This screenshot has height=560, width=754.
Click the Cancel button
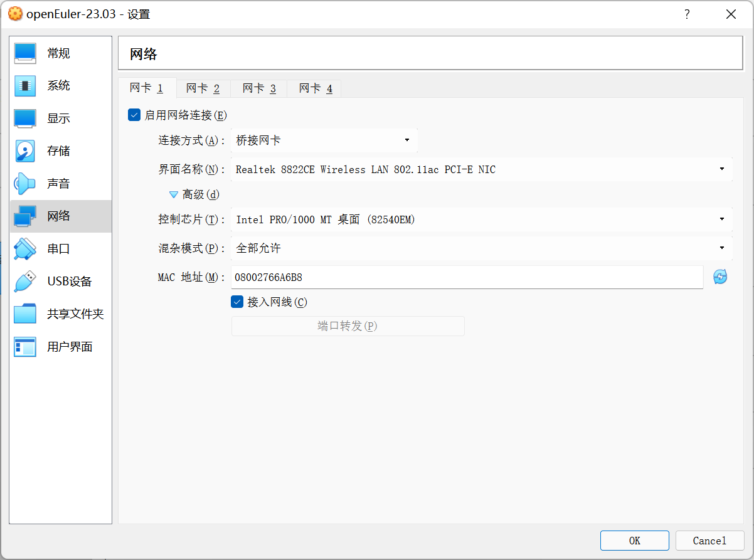pyautogui.click(x=710, y=541)
